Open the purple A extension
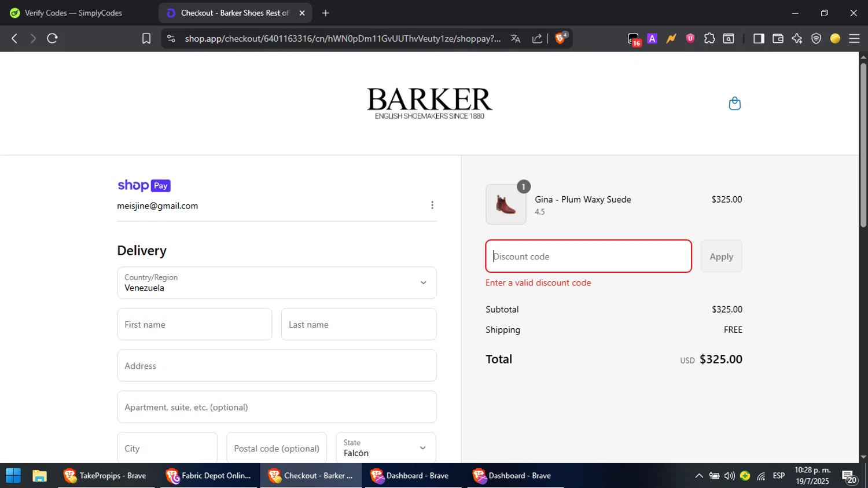Viewport: 868px width, 488px height. (652, 38)
